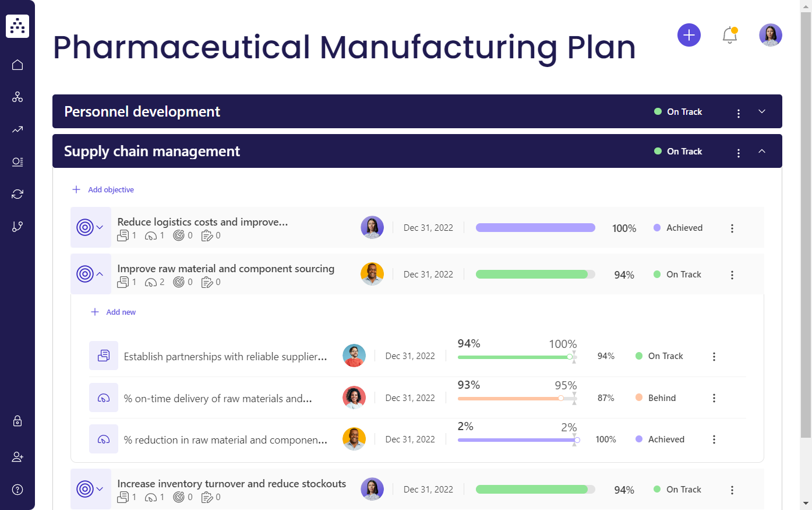Open your profile avatar at top right
This screenshot has height=510, width=812.
pos(770,35)
